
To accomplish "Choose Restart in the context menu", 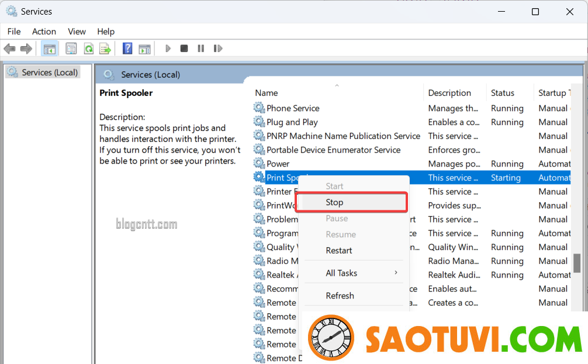I will pyautogui.click(x=351, y=251).
